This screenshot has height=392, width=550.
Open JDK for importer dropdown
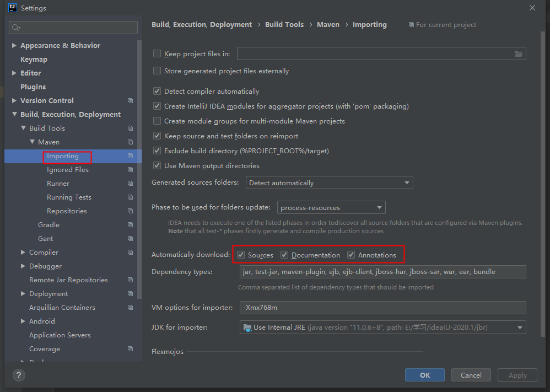[x=382, y=327]
